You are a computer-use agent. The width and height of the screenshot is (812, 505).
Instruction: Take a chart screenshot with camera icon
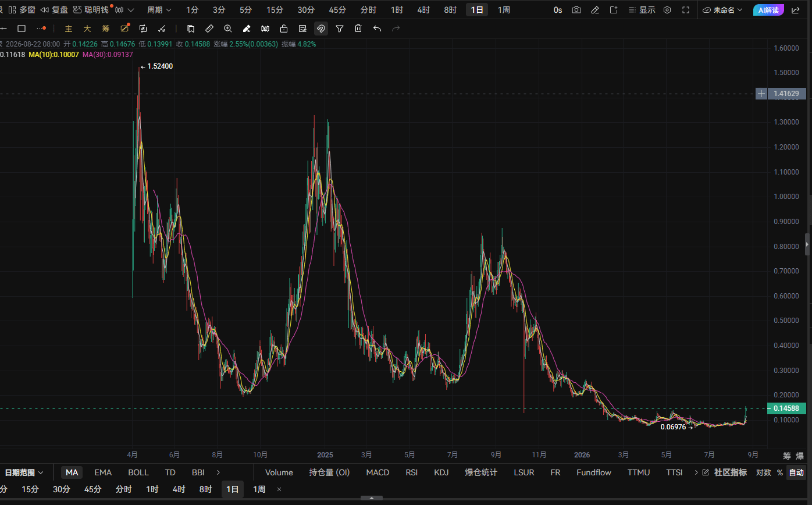click(x=576, y=10)
